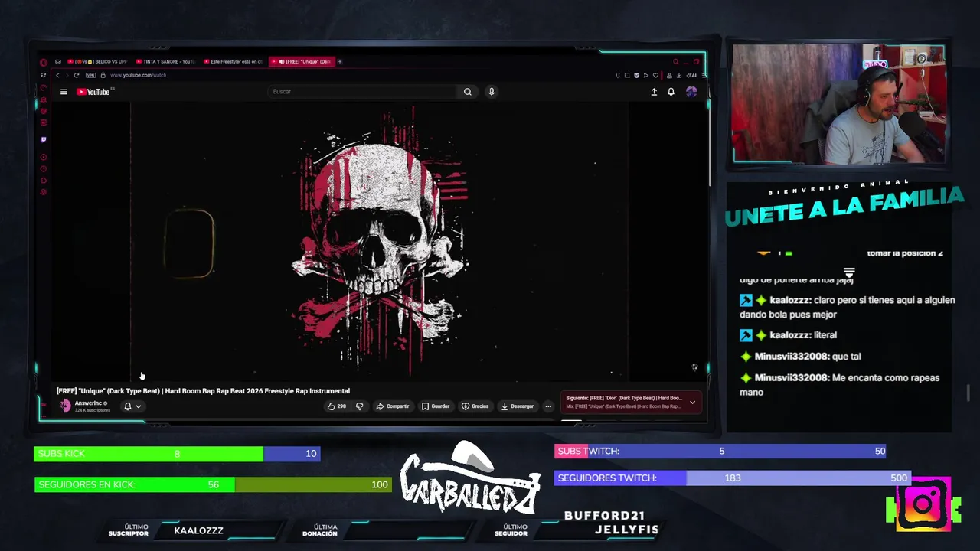Click the SUBS KICK progress bar
The height and width of the screenshot is (551, 980).
(x=177, y=454)
